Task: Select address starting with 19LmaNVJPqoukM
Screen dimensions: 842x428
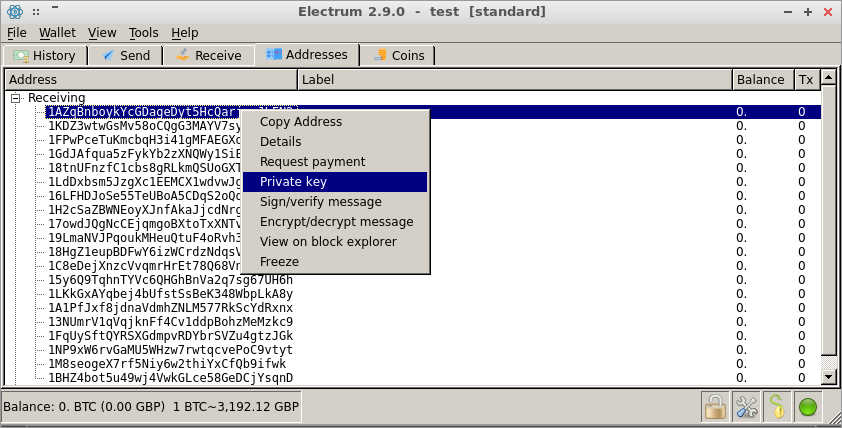Action: click(x=144, y=237)
